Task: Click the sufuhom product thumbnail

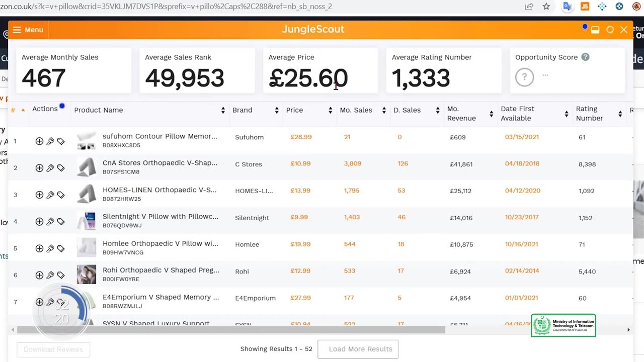Action: tap(87, 141)
